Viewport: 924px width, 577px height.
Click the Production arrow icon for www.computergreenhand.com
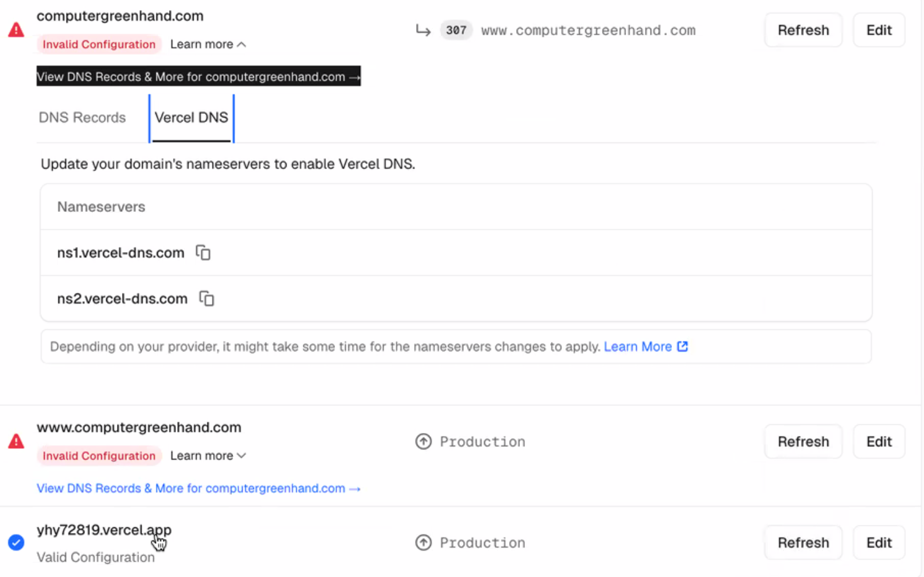424,442
